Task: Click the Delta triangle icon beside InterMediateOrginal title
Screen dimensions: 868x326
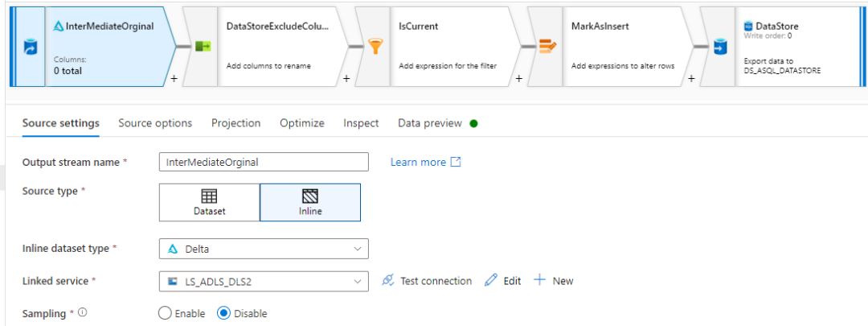Action: [59, 26]
